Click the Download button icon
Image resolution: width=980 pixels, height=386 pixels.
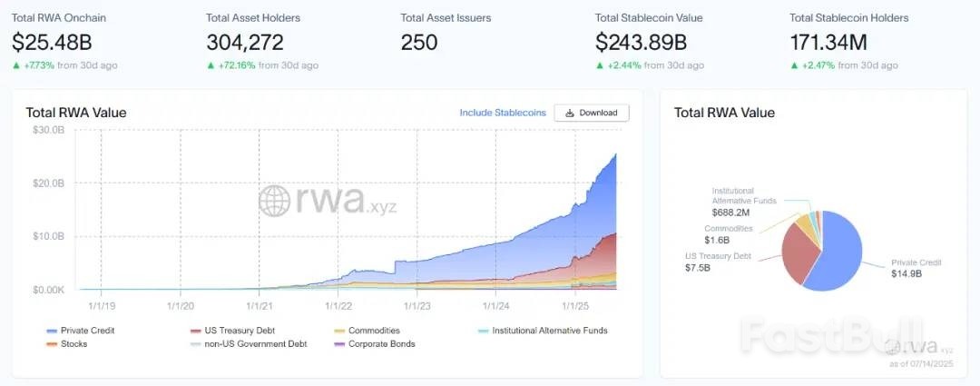(570, 113)
